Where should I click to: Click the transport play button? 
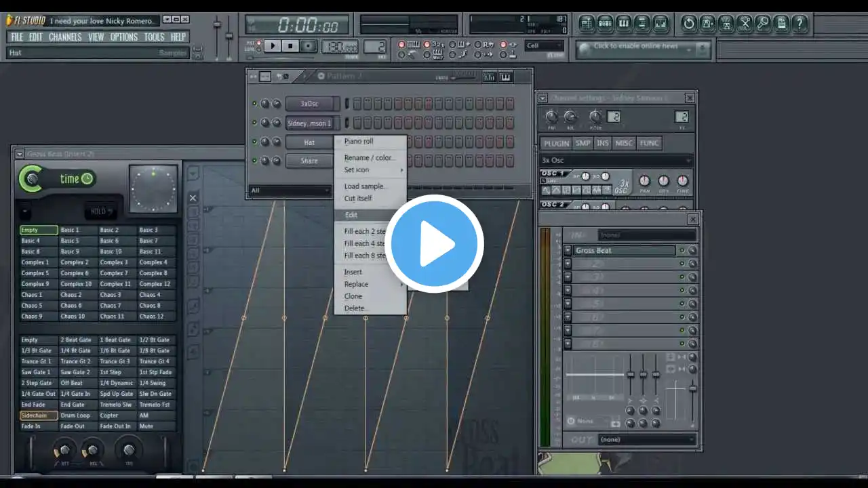272,46
